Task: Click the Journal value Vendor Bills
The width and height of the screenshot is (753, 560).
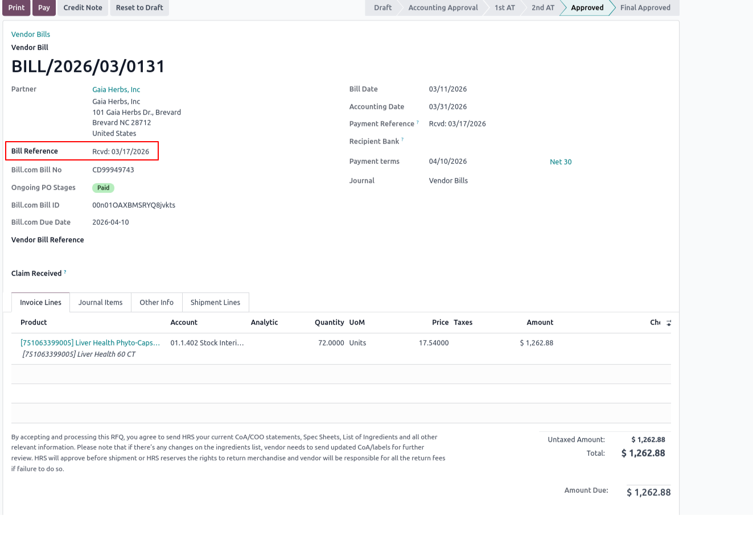Action: [x=448, y=180]
